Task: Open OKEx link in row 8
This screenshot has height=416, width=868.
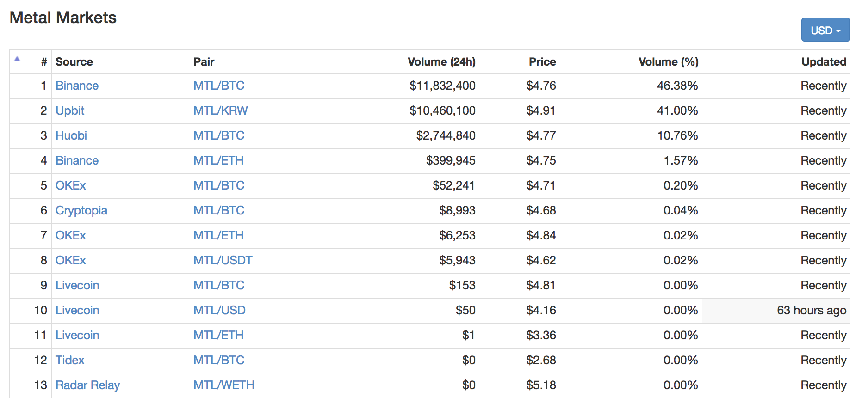Action: pyautogui.click(x=71, y=260)
